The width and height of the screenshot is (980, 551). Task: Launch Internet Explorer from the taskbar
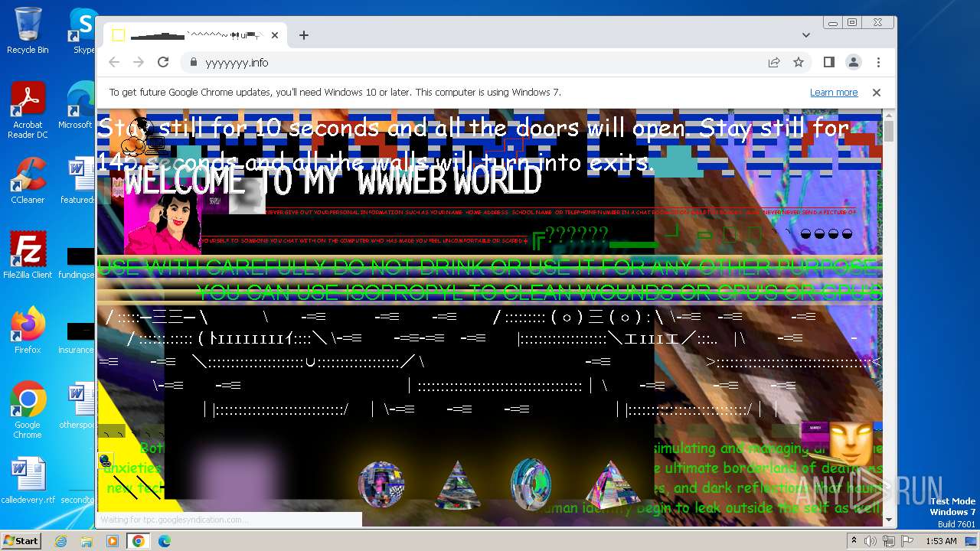pos(60,541)
